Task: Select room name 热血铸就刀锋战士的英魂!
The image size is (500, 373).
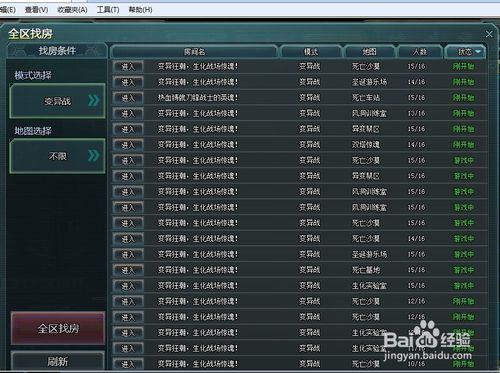Action: pyautogui.click(x=198, y=98)
